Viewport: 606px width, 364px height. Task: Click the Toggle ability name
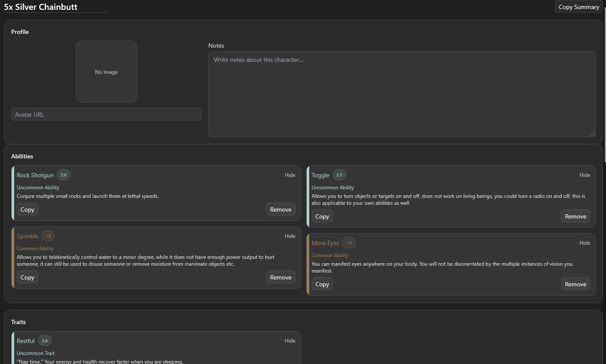[320, 175]
